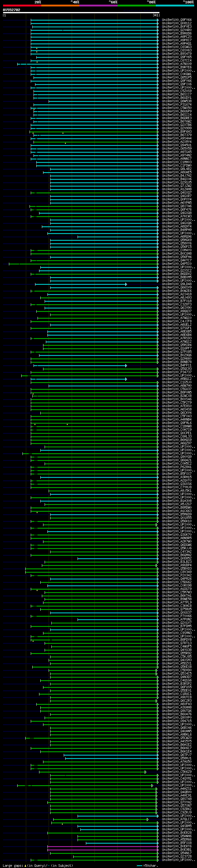197x868 pixels.
Task: Select the UniRef100_B8NB78 label
Action: [x=176, y=362]
